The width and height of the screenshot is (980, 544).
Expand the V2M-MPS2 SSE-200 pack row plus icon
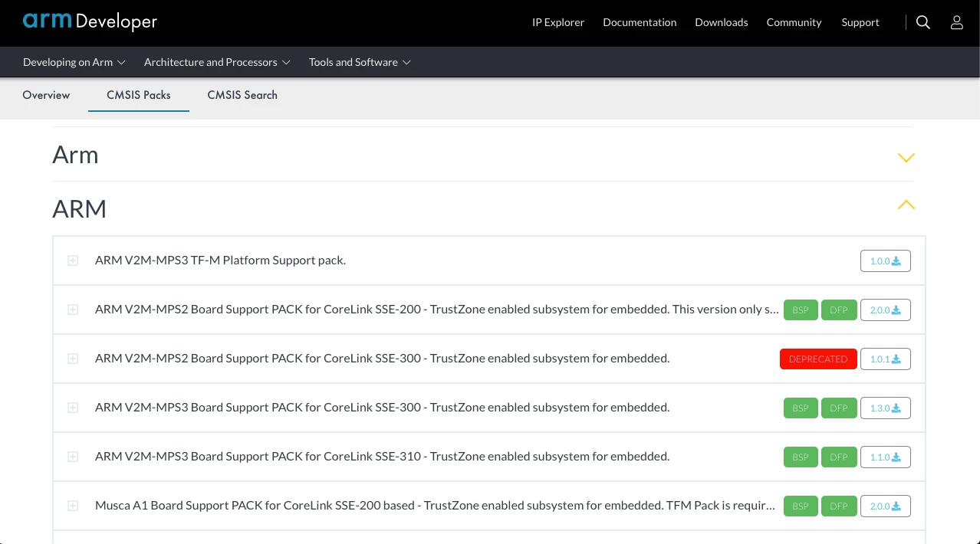point(73,310)
